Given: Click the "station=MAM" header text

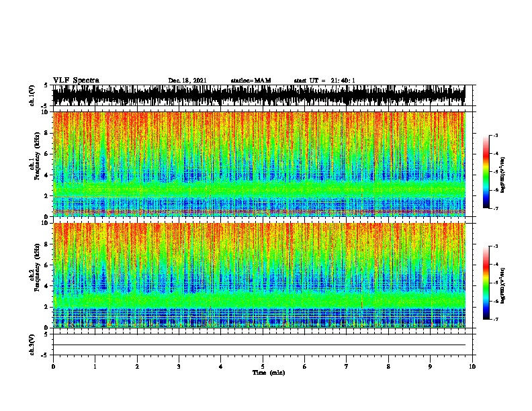Looking at the screenshot, I should [x=251, y=81].
